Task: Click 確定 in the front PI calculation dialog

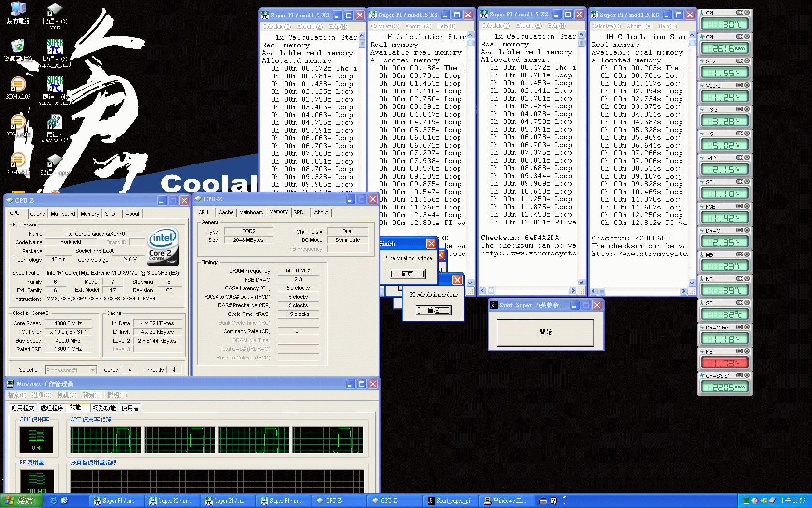Action: click(434, 310)
